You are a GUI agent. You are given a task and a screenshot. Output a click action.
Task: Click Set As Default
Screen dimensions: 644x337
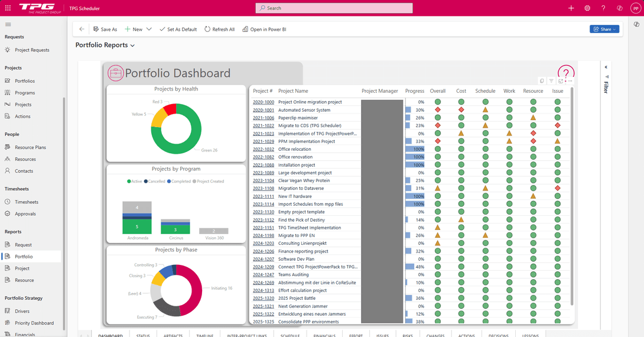click(x=178, y=29)
